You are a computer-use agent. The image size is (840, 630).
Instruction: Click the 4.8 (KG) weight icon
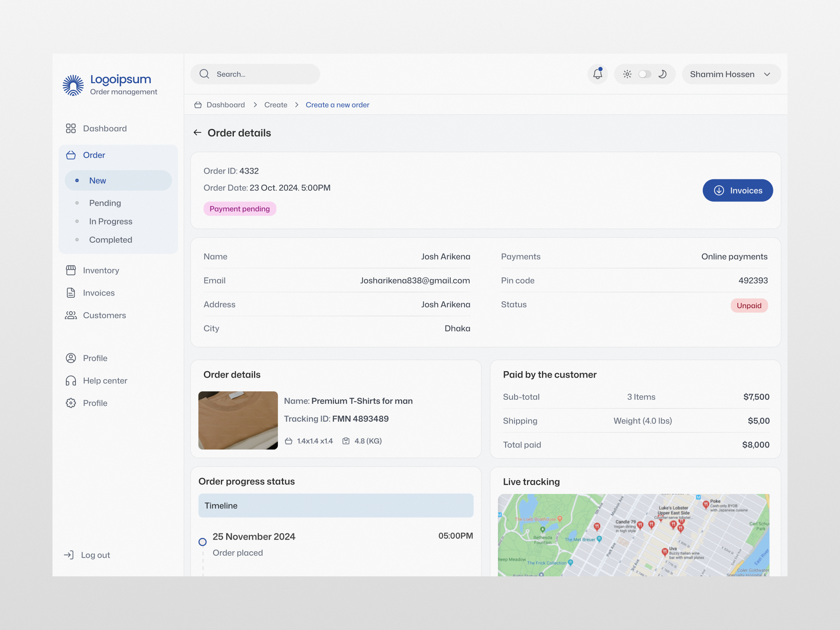tap(346, 441)
